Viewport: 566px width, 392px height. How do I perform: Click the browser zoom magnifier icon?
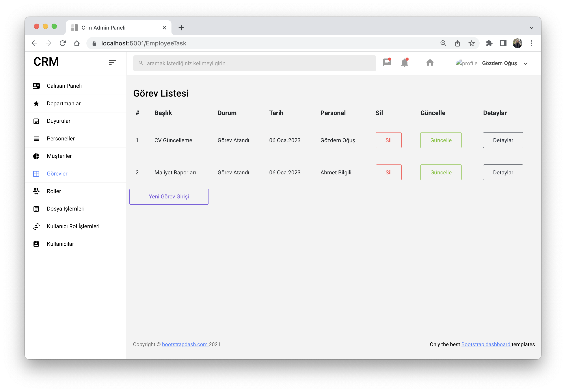click(x=443, y=43)
